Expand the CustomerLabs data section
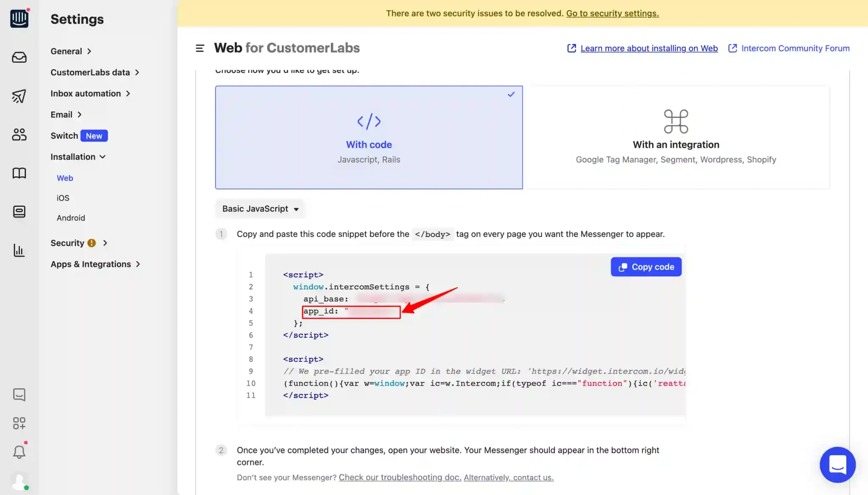This screenshot has width=868, height=495. (95, 72)
